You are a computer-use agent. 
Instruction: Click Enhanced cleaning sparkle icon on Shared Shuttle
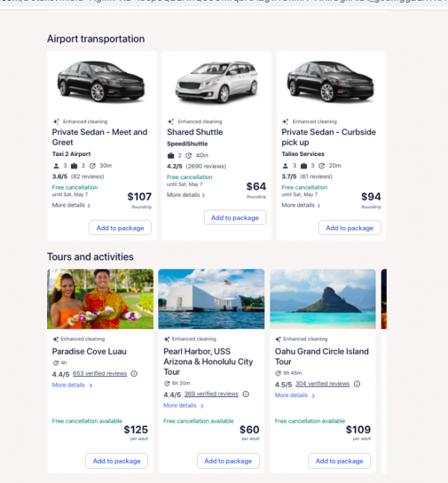171,121
